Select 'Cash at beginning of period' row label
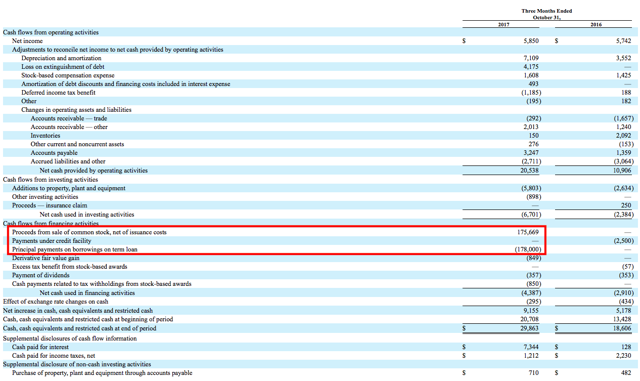The image size is (640, 381). coord(88,319)
